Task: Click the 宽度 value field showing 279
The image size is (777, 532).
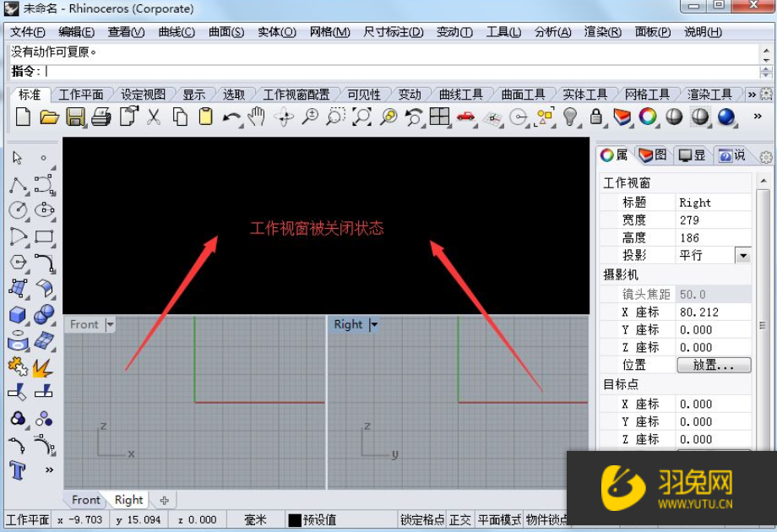Action: [x=714, y=220]
